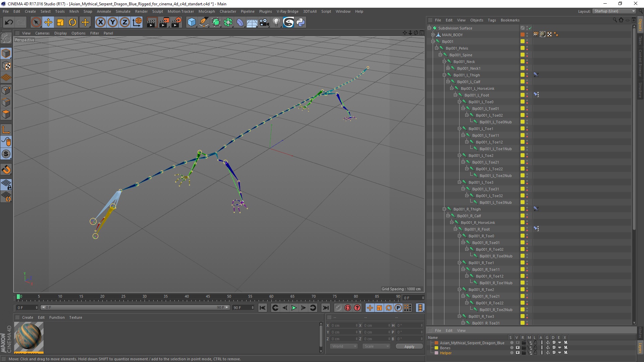Switch coordinate system icon
This screenshot has height=362, width=644.
click(x=137, y=22)
